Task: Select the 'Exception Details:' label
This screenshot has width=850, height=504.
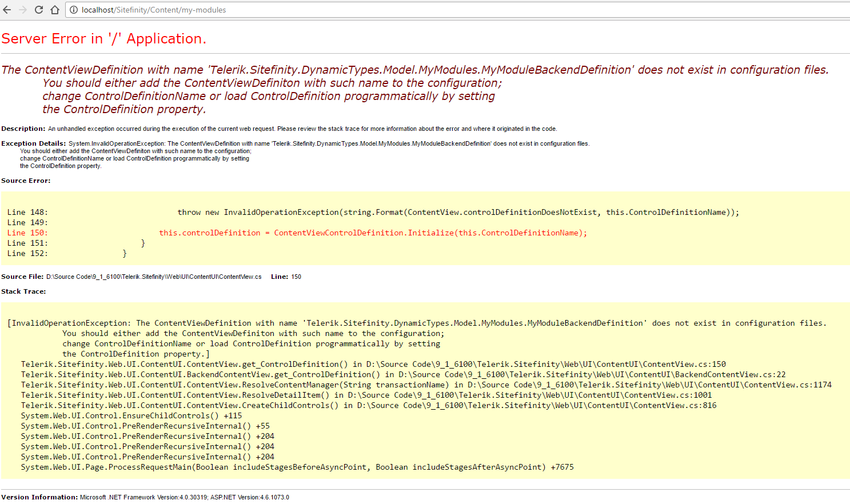Action: point(34,143)
